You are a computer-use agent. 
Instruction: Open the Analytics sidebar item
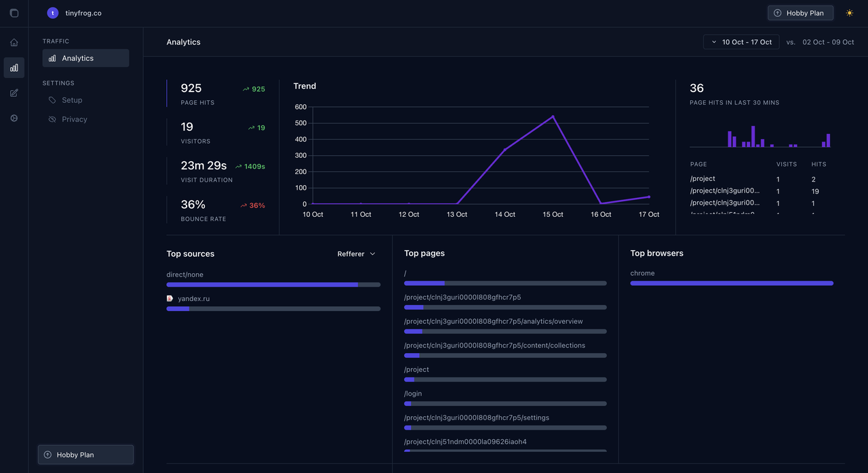coord(85,58)
